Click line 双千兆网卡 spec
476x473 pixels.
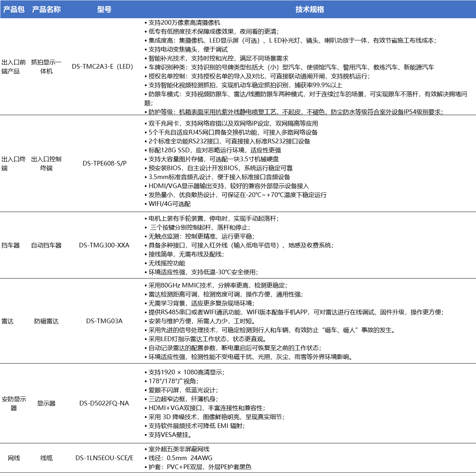pyautogui.click(x=231, y=123)
